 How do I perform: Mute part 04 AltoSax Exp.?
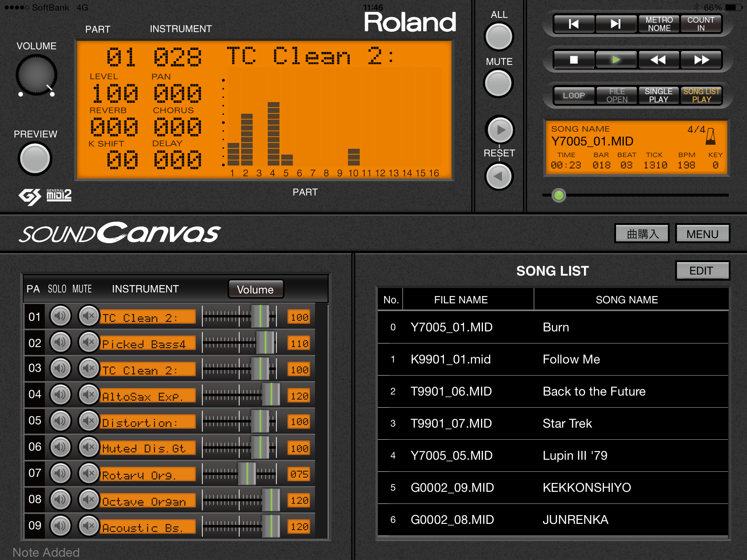[89, 395]
